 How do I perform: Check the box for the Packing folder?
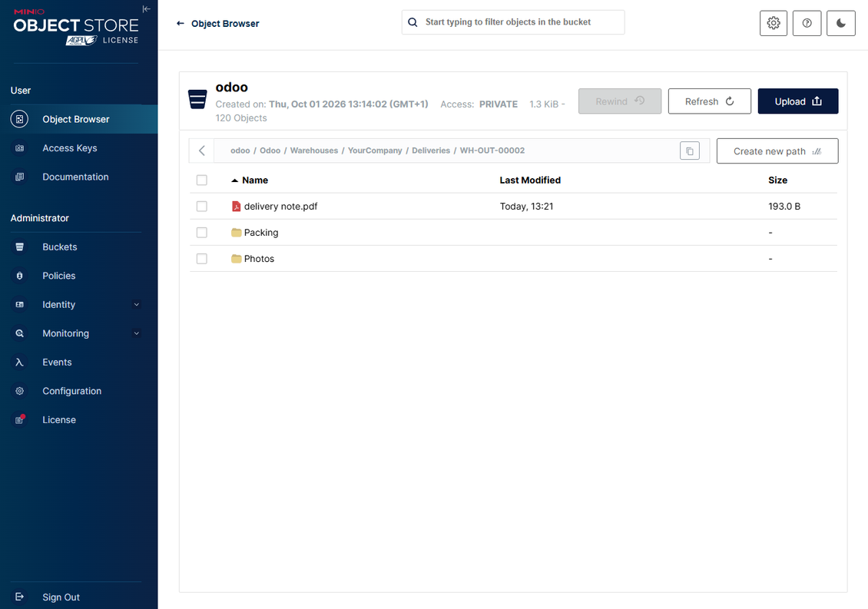[201, 233]
